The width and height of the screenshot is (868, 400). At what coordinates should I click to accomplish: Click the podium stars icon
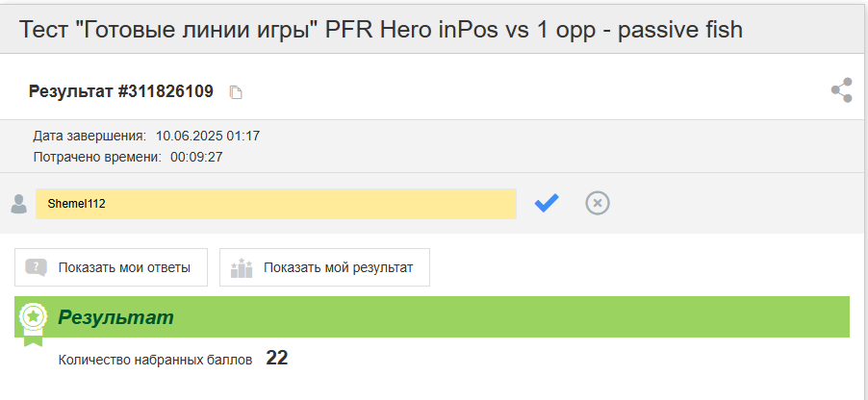point(242,267)
